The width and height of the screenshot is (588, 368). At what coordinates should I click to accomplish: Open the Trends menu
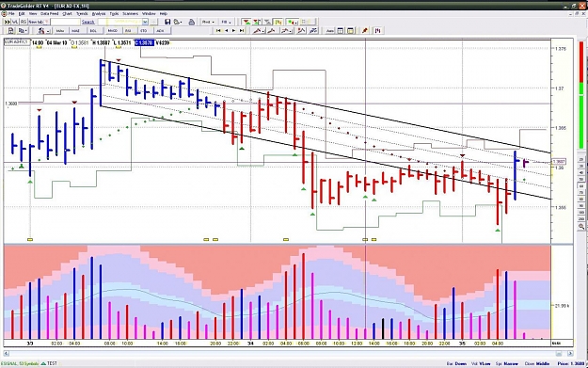(x=82, y=13)
